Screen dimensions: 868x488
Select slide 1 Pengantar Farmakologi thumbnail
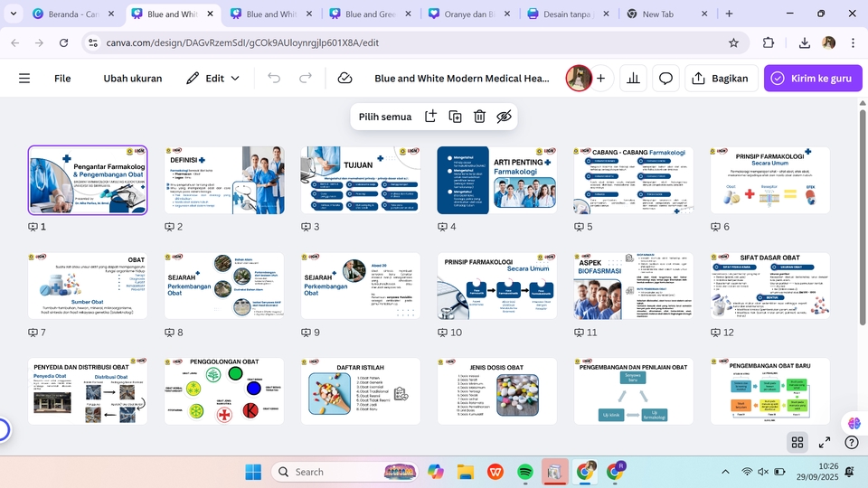[x=88, y=180]
